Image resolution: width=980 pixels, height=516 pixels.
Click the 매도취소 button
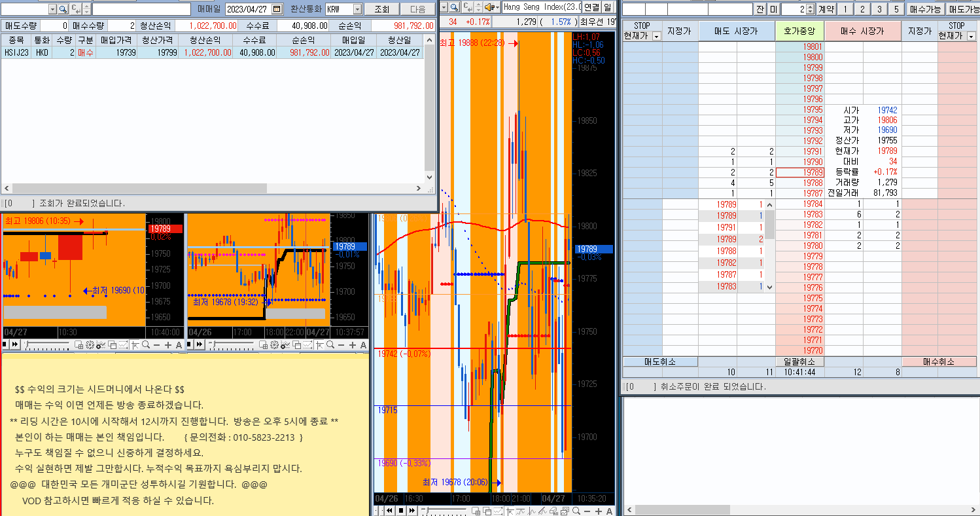(x=660, y=361)
